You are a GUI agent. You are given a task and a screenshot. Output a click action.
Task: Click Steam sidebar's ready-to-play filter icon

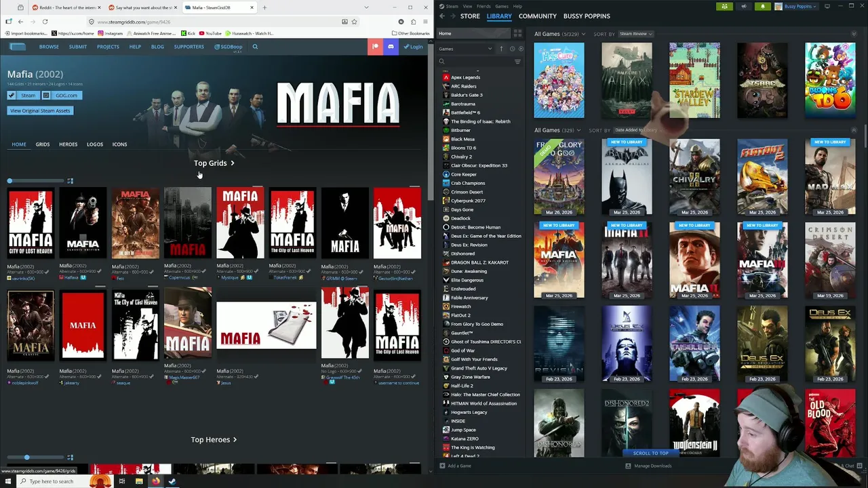click(521, 49)
